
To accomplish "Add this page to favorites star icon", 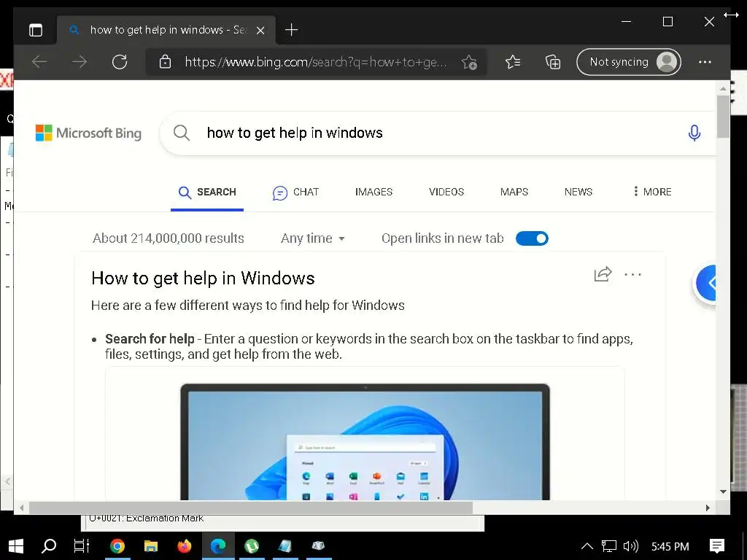I will [x=469, y=62].
